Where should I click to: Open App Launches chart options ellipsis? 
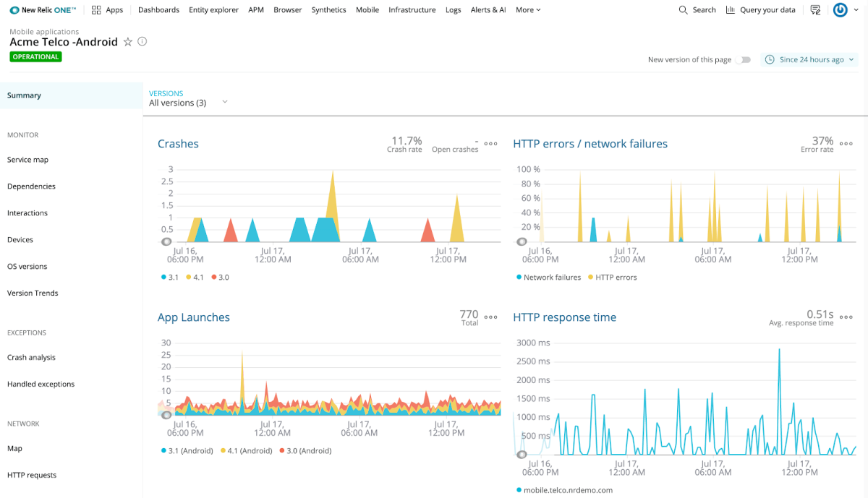click(490, 317)
